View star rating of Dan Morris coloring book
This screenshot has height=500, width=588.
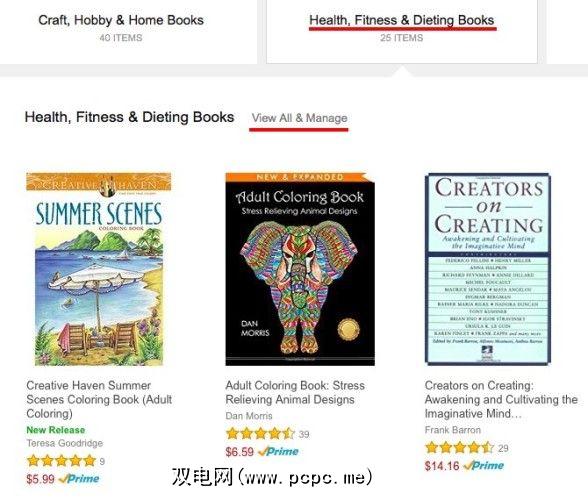pos(260,434)
